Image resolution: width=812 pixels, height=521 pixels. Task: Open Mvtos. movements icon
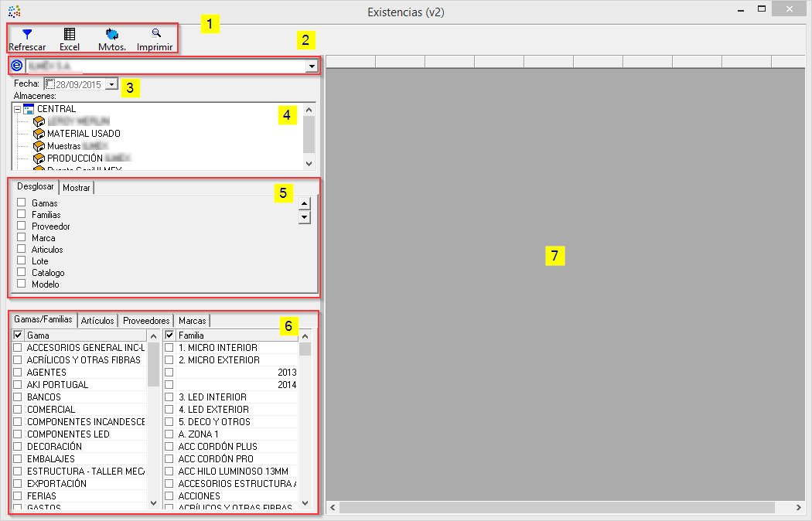[112, 35]
